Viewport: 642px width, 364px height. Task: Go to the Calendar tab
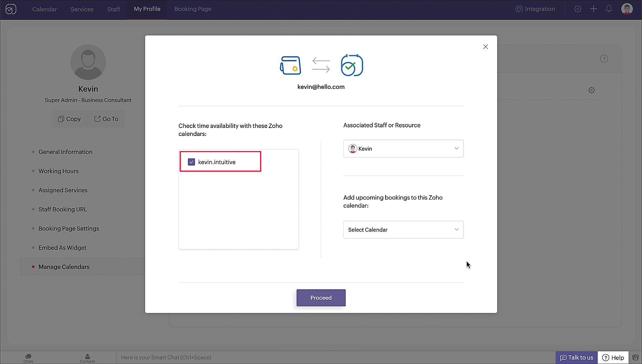pyautogui.click(x=44, y=9)
